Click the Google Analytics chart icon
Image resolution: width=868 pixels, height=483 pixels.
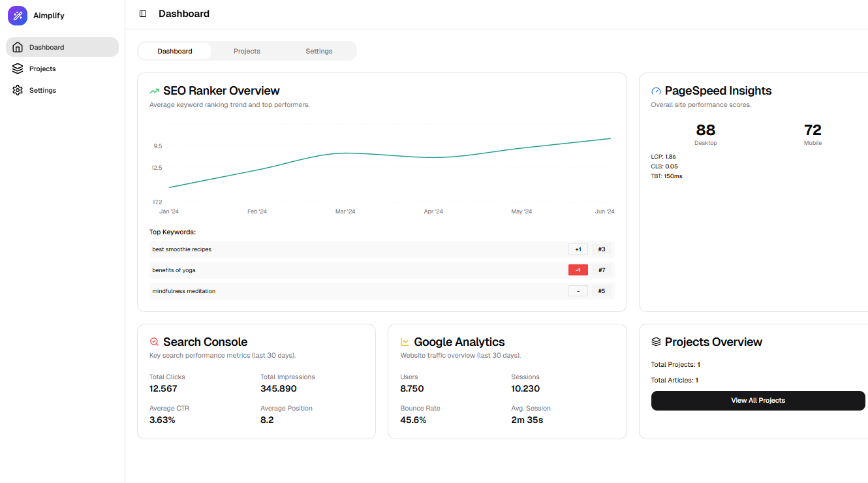pos(405,342)
